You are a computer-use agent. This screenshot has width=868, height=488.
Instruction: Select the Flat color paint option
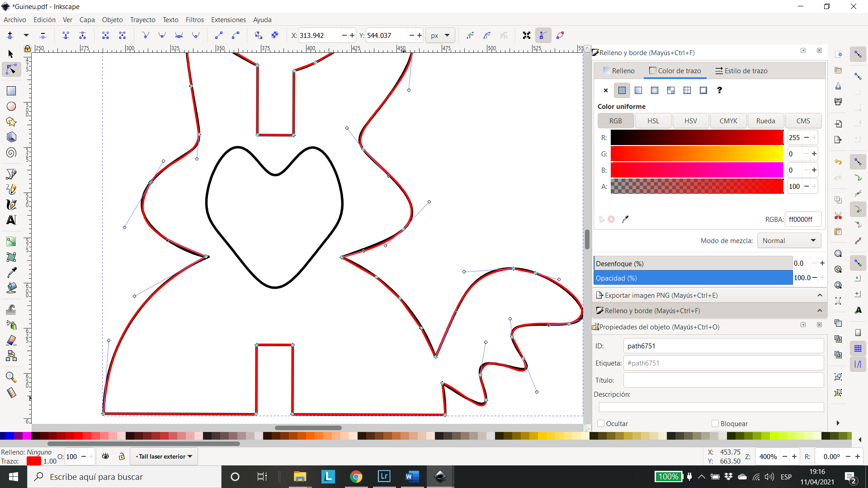pyautogui.click(x=622, y=90)
